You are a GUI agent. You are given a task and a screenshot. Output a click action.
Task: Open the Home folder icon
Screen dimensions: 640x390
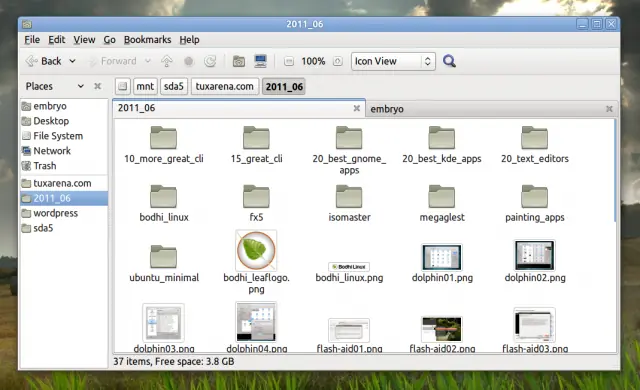[239, 61]
